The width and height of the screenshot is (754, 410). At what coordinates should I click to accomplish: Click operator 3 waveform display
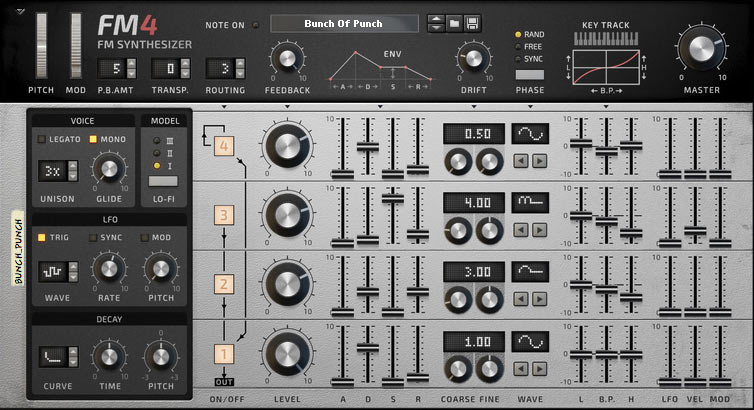click(530, 203)
